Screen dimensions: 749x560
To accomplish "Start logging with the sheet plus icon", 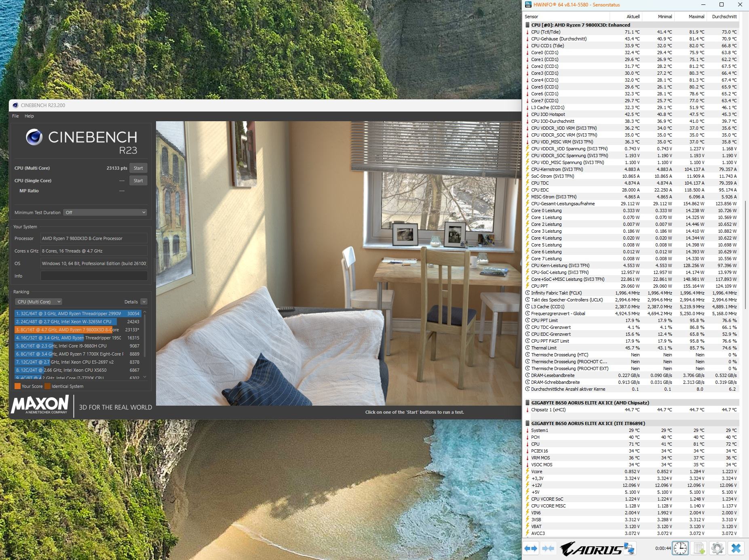I will [699, 548].
